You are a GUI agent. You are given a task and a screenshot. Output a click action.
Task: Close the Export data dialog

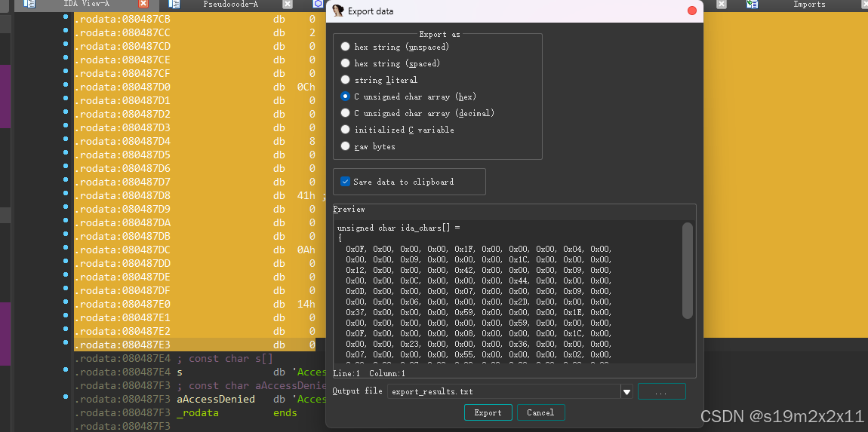(x=692, y=11)
